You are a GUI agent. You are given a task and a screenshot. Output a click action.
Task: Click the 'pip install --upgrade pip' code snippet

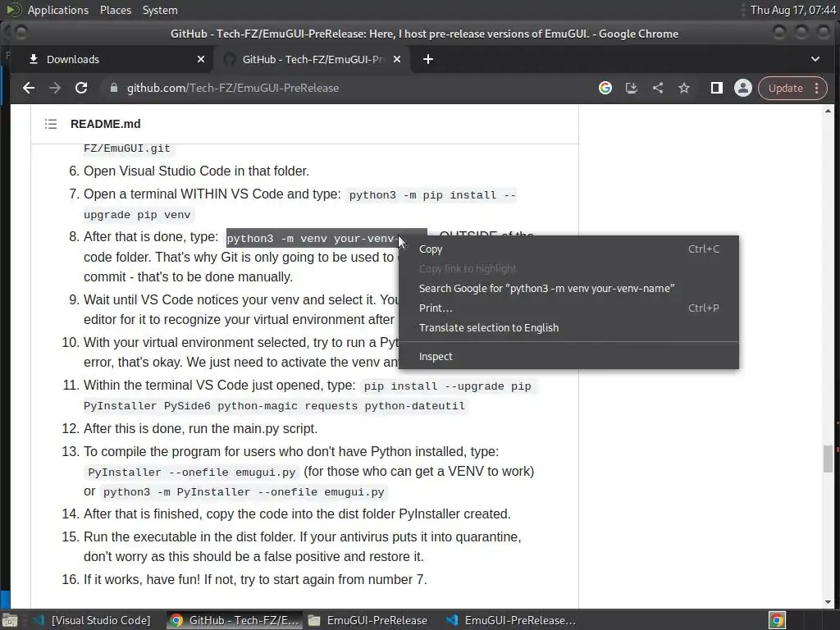447,386
